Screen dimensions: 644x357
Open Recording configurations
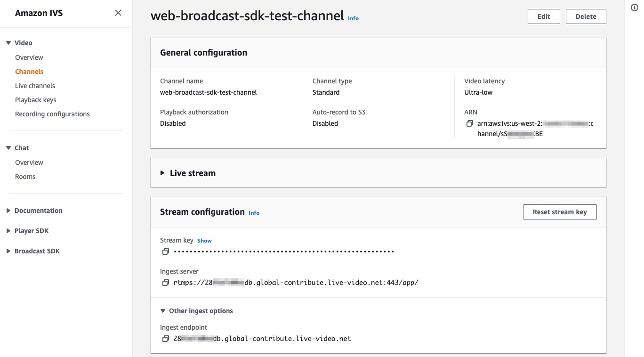point(52,114)
